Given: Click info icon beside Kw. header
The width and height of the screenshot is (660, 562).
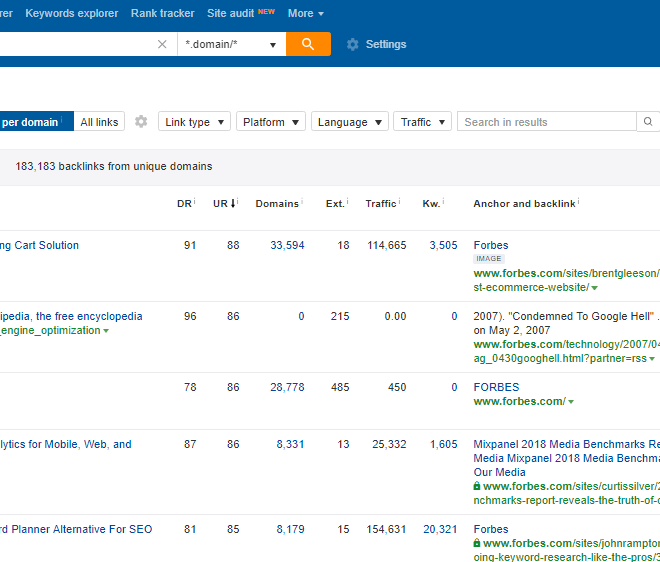Looking at the screenshot, I should [443, 201].
